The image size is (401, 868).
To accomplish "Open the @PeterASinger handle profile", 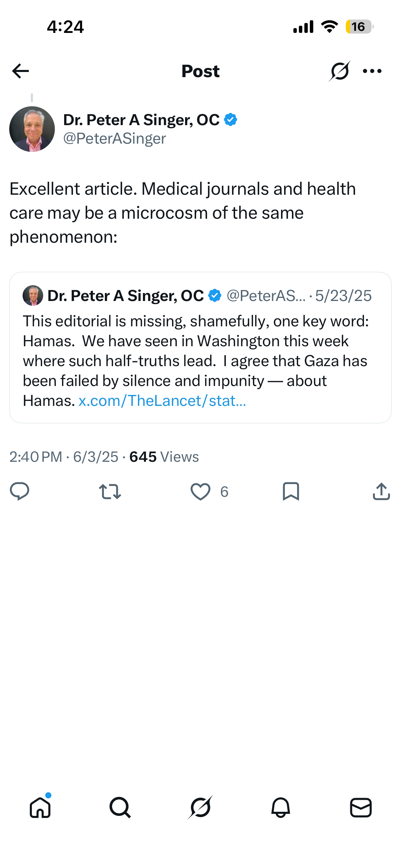I will 114,138.
